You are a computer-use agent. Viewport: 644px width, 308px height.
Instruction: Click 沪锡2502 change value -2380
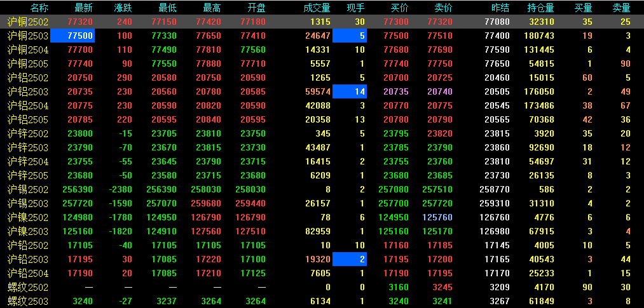coord(120,189)
